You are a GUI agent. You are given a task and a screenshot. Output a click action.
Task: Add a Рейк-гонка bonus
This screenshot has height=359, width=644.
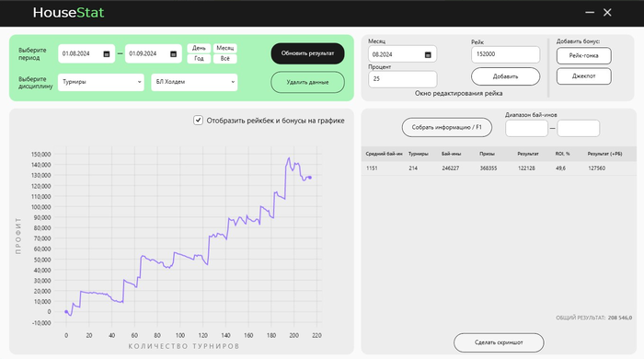coord(583,56)
